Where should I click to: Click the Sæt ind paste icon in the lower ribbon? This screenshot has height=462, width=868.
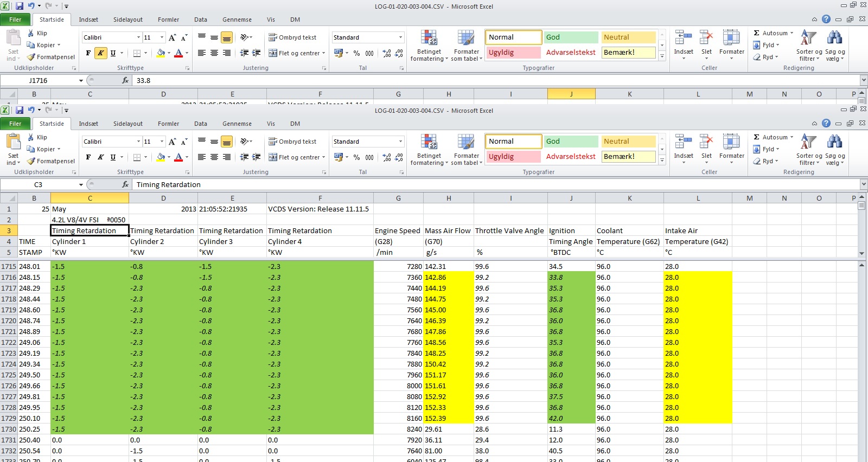[13, 143]
